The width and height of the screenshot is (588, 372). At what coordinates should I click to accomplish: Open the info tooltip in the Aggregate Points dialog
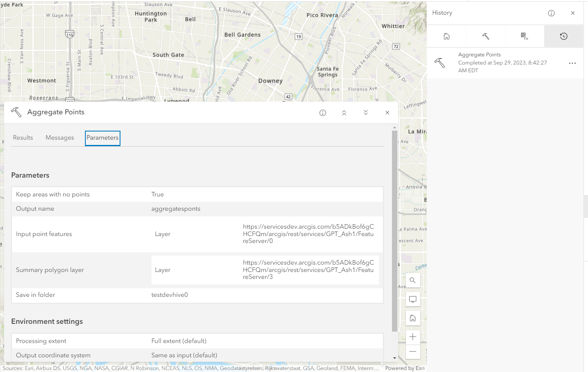tap(323, 113)
